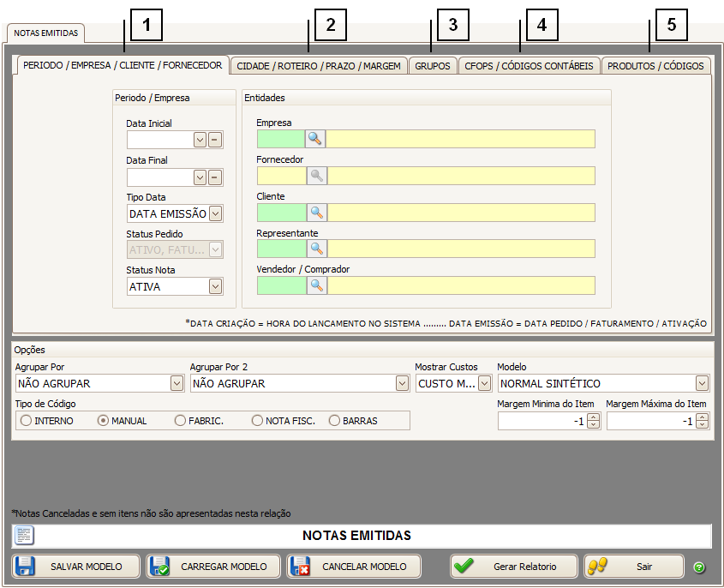Click the document icon beside NOTAS EMITIDAS title

pyautogui.click(x=23, y=536)
